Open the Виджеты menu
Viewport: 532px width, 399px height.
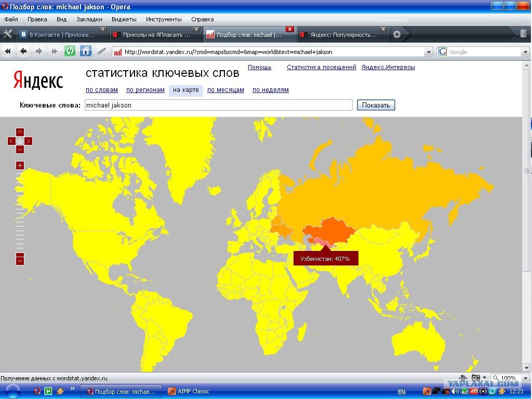(124, 19)
